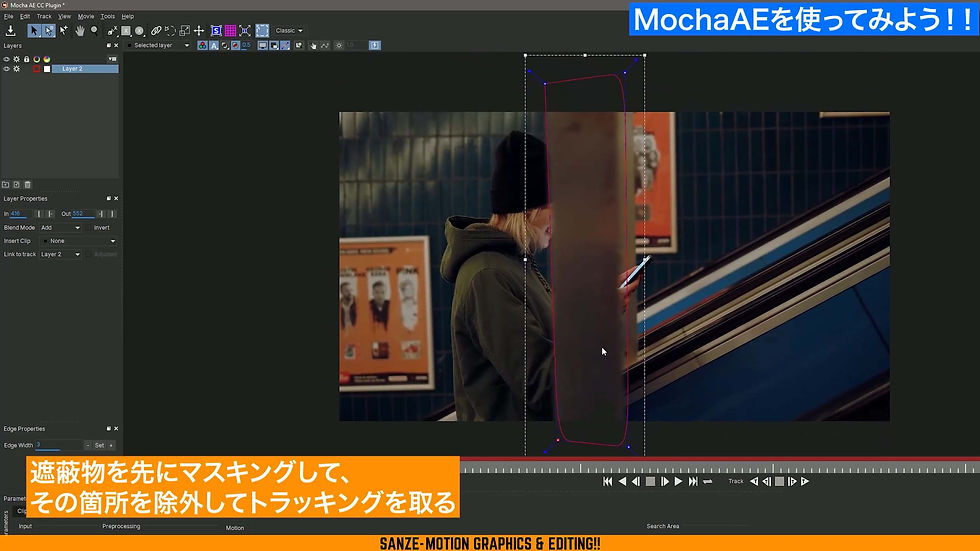The image size is (980, 551).
Task: Select the Scale tool
Action: tap(184, 30)
